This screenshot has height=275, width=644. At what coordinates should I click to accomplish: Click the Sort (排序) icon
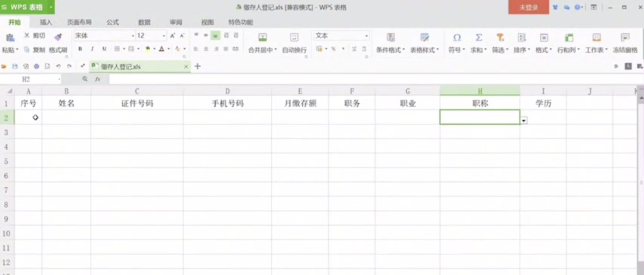click(x=522, y=37)
